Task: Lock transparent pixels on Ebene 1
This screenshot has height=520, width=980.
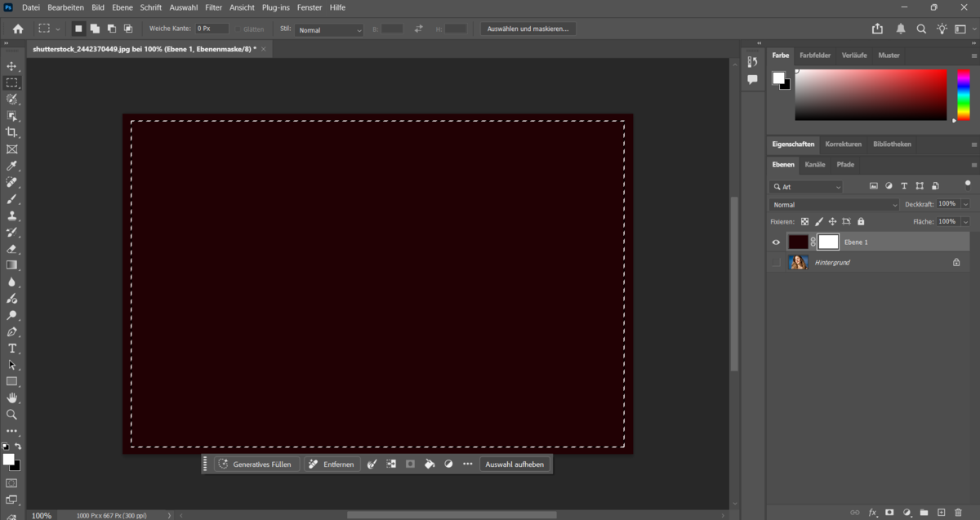Action: (804, 221)
